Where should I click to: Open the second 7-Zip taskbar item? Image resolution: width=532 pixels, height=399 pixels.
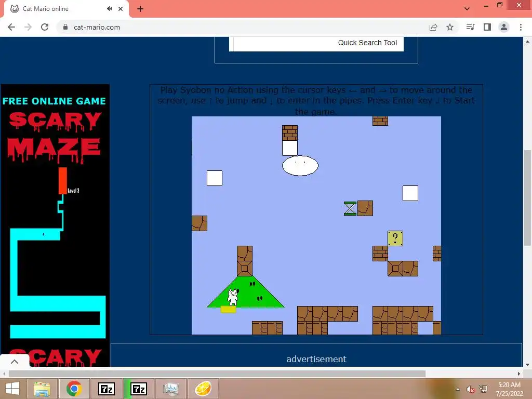click(139, 389)
